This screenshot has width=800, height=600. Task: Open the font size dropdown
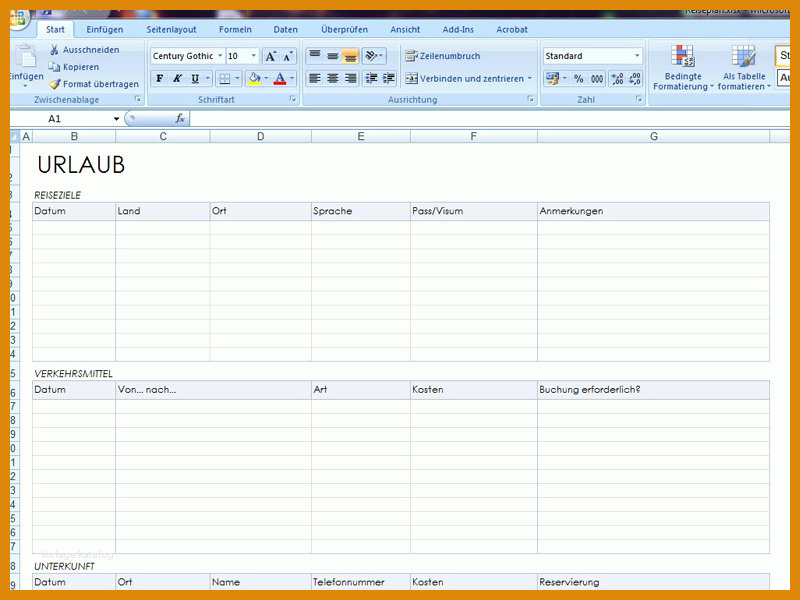pyautogui.click(x=254, y=56)
